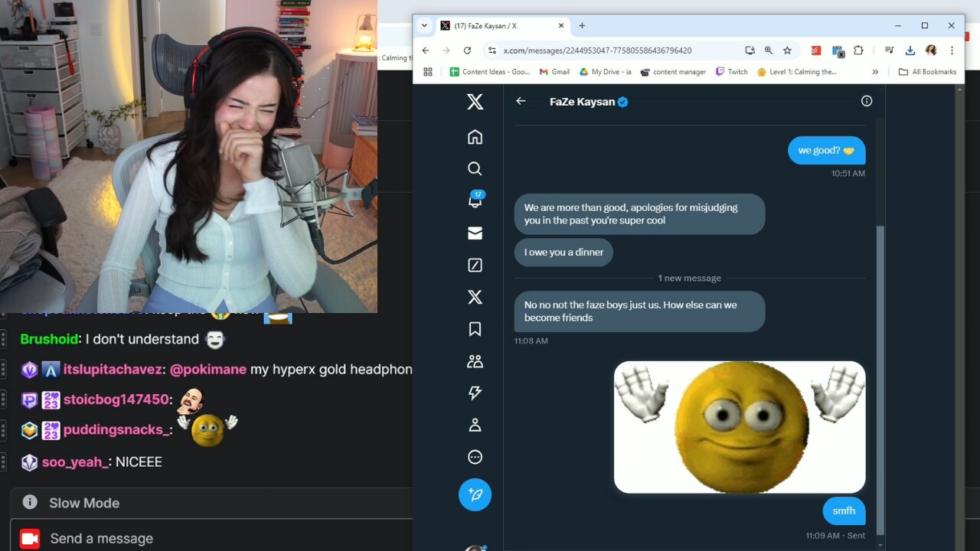Open tab search dropdown arrow

(424, 25)
